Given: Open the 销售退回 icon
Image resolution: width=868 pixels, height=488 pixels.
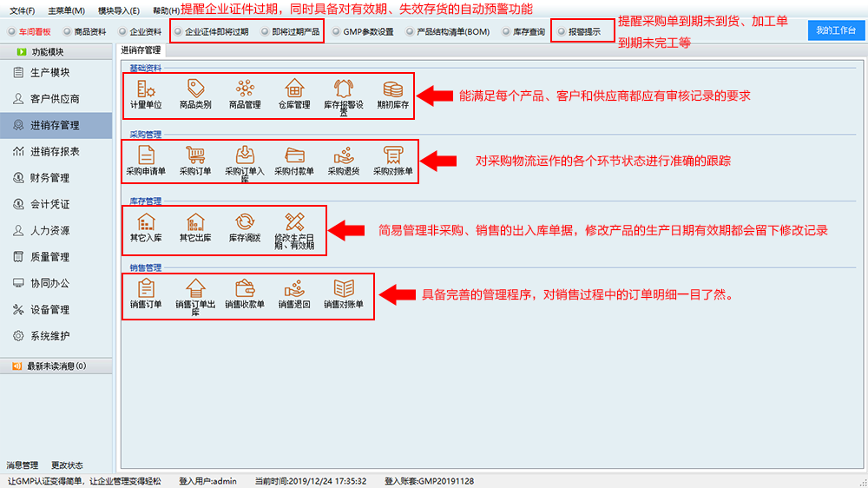Looking at the screenshot, I should [x=294, y=288].
